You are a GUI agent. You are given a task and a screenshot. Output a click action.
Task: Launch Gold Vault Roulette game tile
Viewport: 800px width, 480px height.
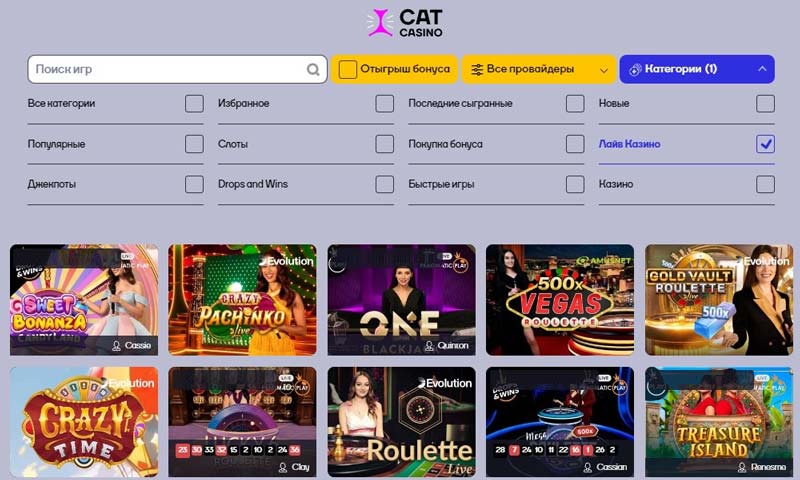click(719, 299)
